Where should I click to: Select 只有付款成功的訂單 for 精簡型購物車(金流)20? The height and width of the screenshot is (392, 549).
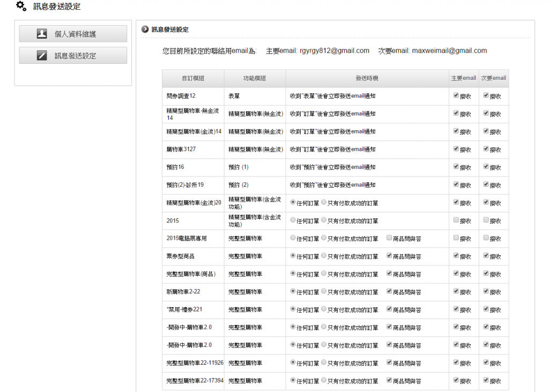(x=324, y=202)
